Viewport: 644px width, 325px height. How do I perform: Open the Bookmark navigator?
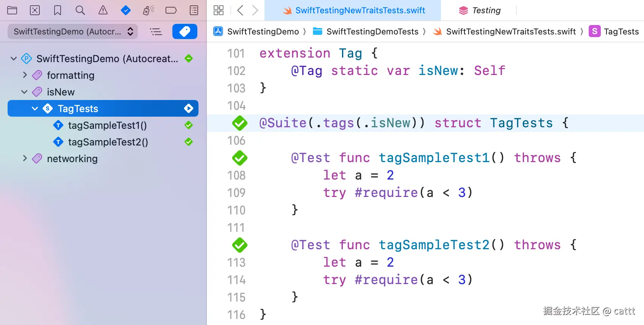point(58,10)
